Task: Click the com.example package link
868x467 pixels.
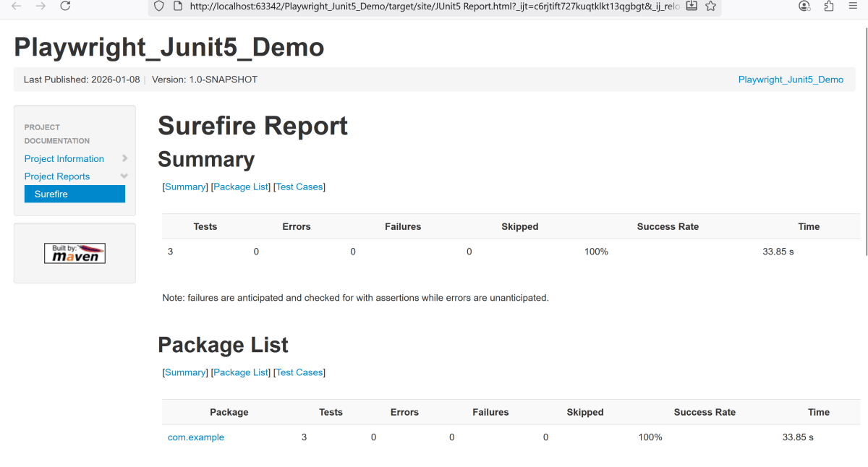Action: tap(196, 437)
